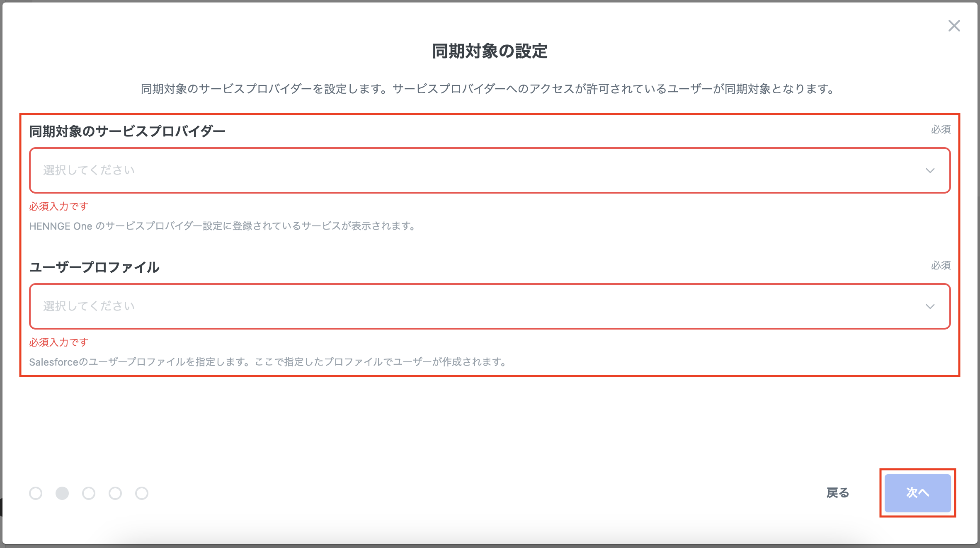Click 必須 tag beside user profile label
Viewport: 980px width, 548px height.
pos(941,266)
